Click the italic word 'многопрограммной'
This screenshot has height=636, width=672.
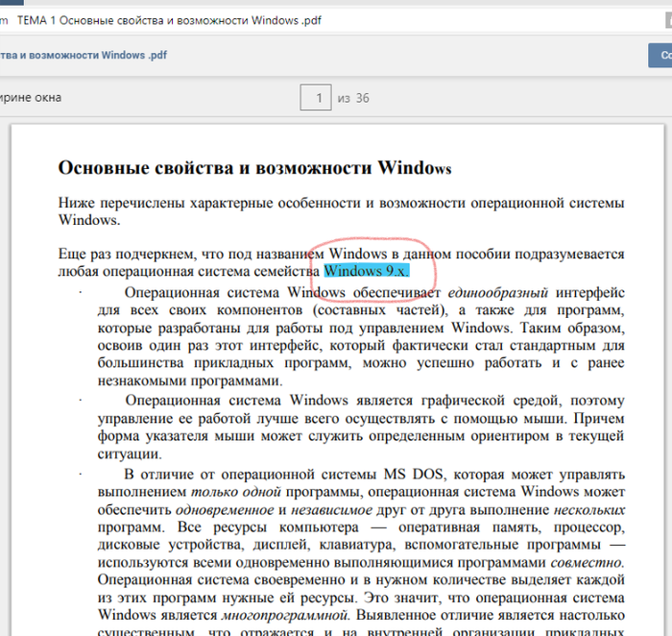[286, 615]
